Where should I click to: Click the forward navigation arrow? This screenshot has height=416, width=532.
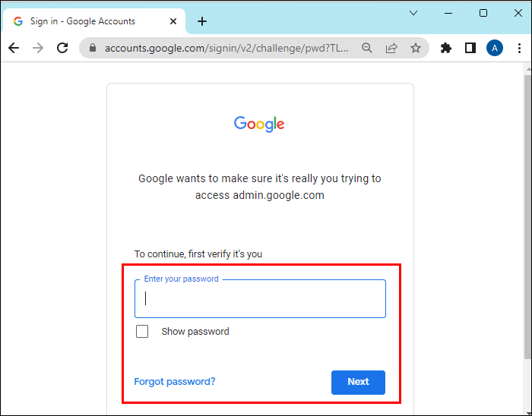[38, 48]
